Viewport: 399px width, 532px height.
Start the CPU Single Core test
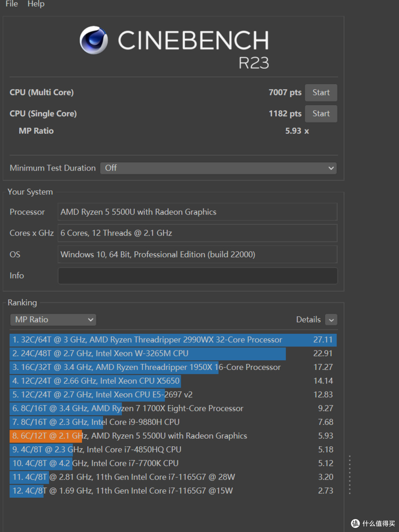tap(321, 114)
